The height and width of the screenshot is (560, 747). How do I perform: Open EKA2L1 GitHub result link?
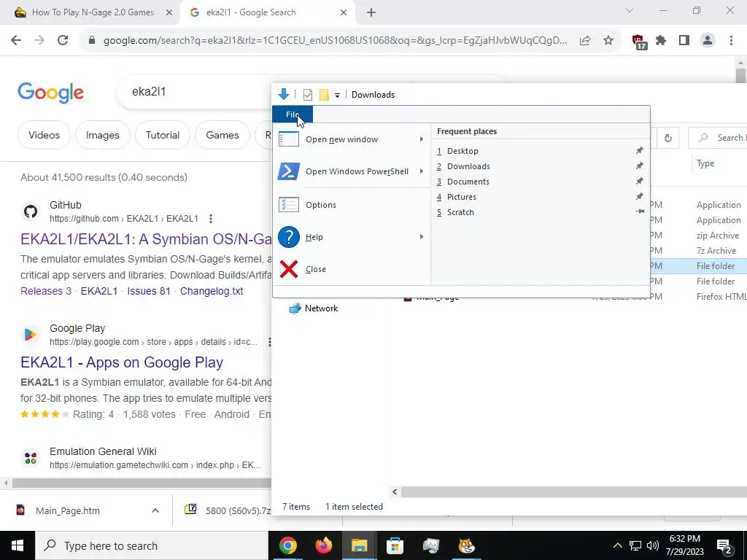point(146,239)
